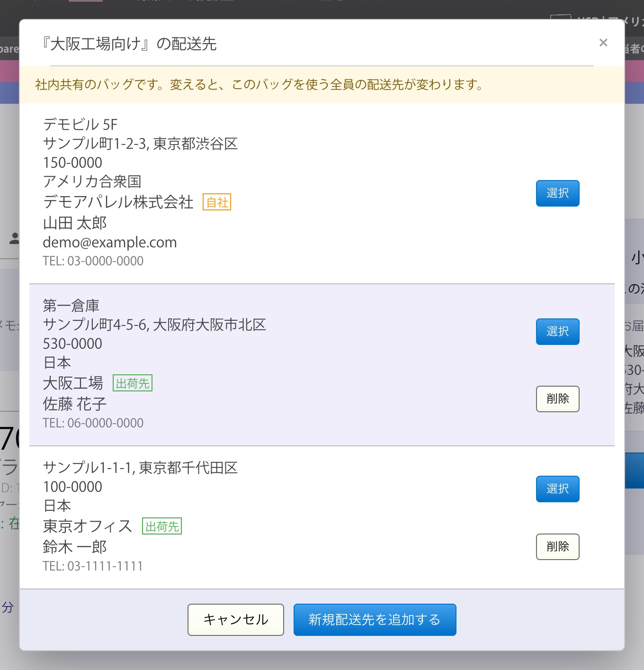Click the TEL: 03-0000-0000 phone number
This screenshot has width=644, height=670.
tap(93, 261)
